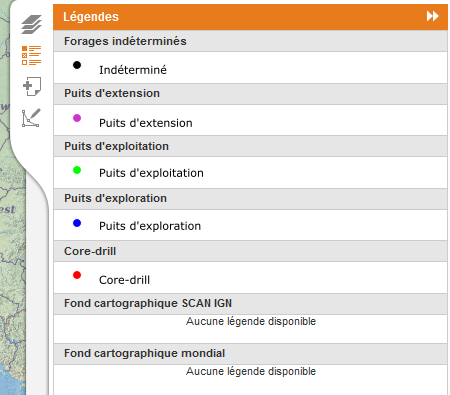Open the layers stack panel icon
The image size is (450, 395).
[x=31, y=24]
